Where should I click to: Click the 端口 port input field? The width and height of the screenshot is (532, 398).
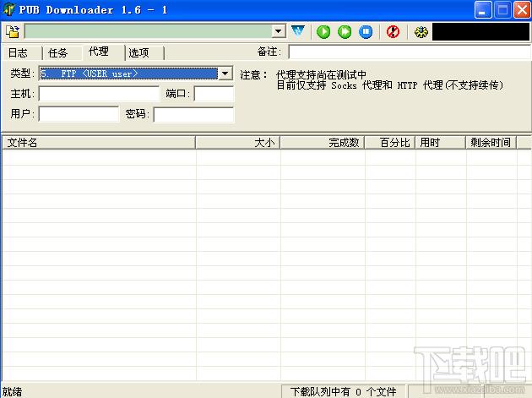tap(214, 94)
